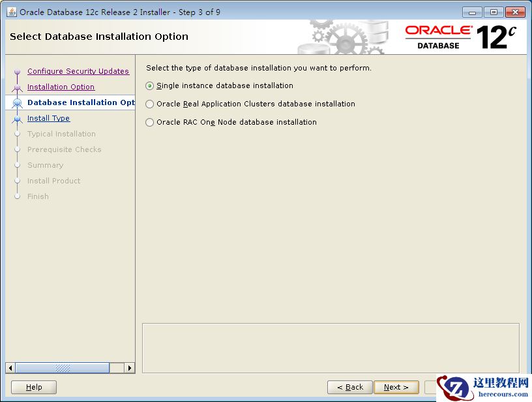Click the Finish step text
The width and height of the screenshot is (532, 402).
38,196
